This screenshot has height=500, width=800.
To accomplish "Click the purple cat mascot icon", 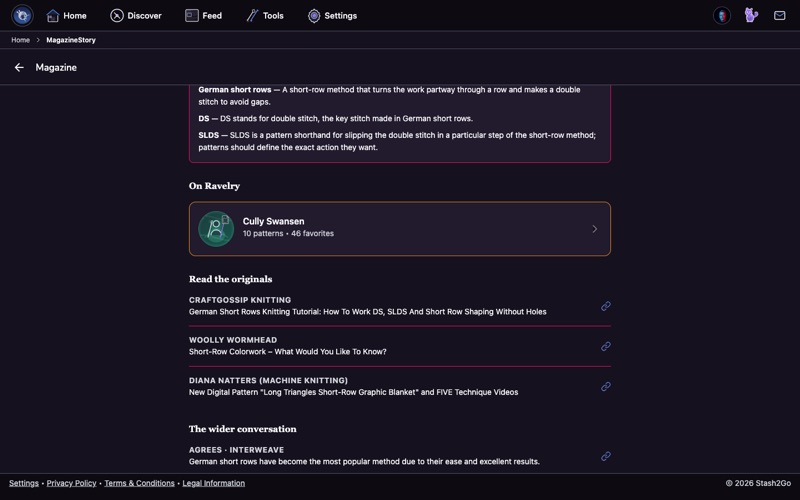I will pos(751,15).
